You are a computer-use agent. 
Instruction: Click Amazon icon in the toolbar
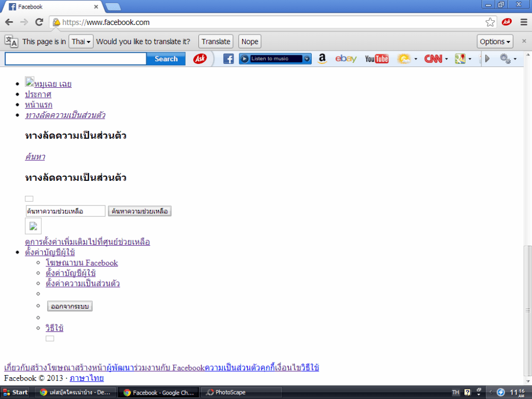(x=322, y=59)
